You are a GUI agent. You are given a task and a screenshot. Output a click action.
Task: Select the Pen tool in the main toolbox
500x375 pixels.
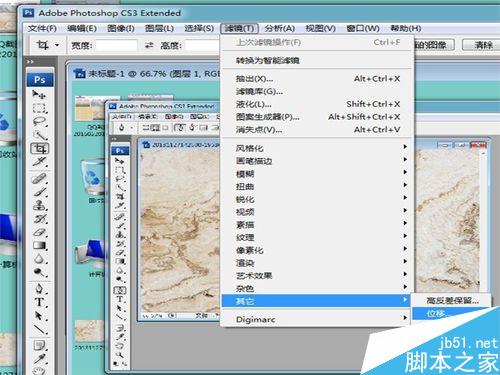point(39,289)
